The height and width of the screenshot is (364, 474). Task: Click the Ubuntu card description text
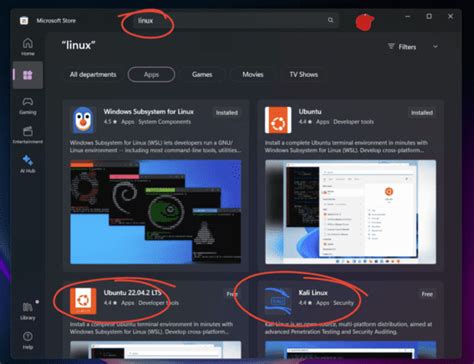(x=347, y=147)
